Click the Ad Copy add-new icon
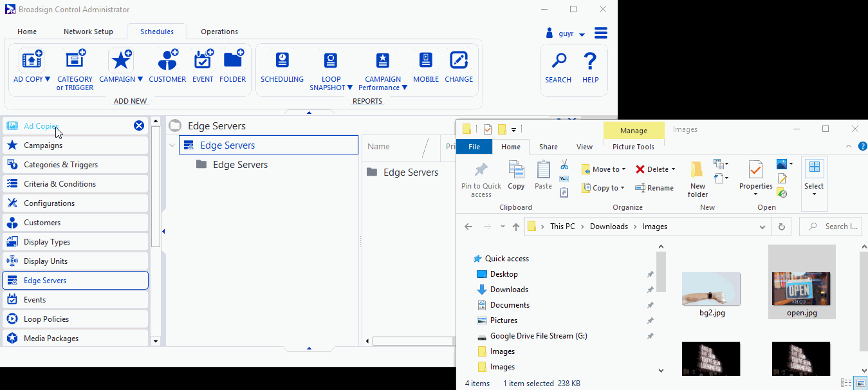Image resolution: width=868 pixels, height=390 pixels. pyautogui.click(x=32, y=60)
